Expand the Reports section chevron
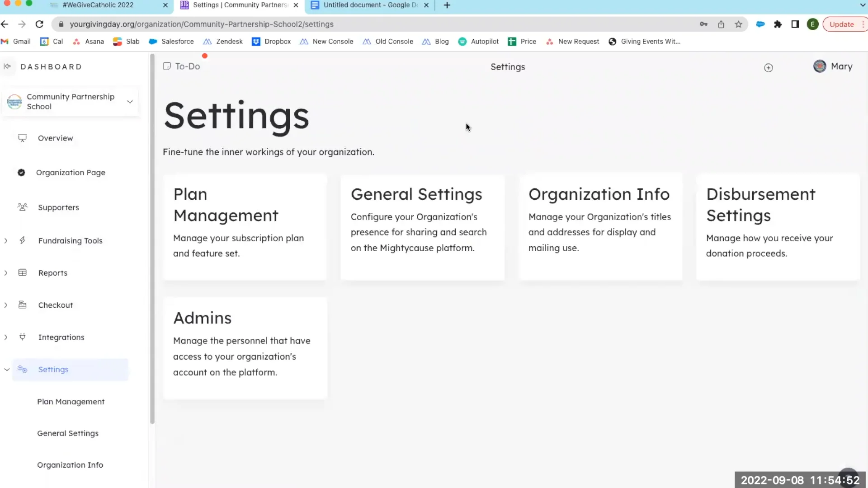 [6, 273]
